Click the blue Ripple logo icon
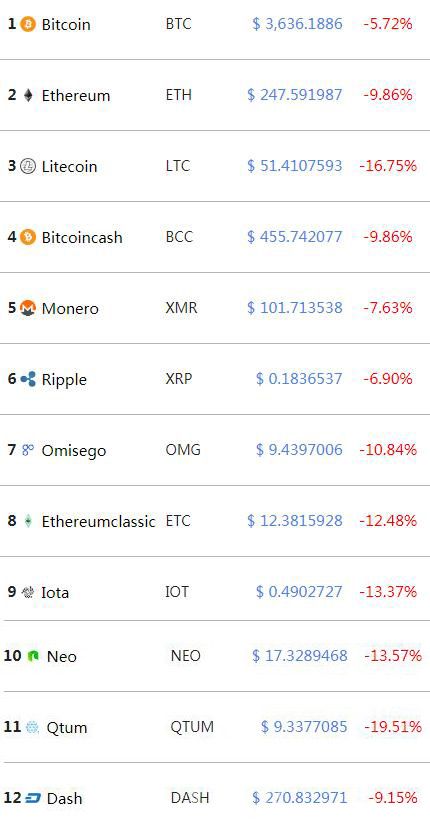Viewport: 430px width, 824px height. click(x=28, y=379)
